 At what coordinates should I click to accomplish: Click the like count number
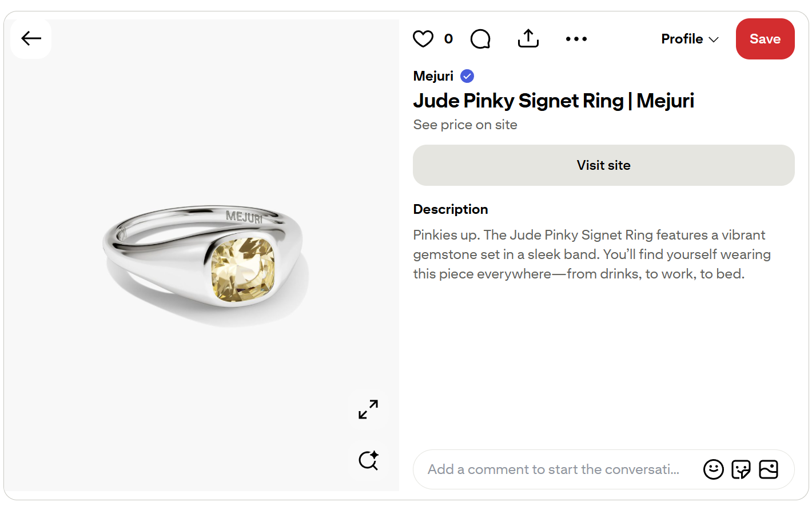448,38
